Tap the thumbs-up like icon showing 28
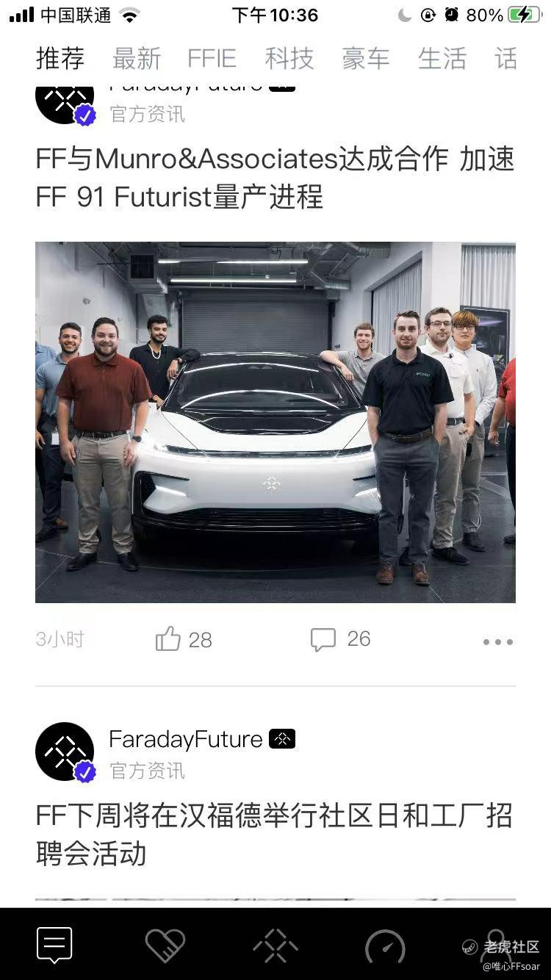Screen dimensions: 551x980 pyautogui.click(x=168, y=639)
